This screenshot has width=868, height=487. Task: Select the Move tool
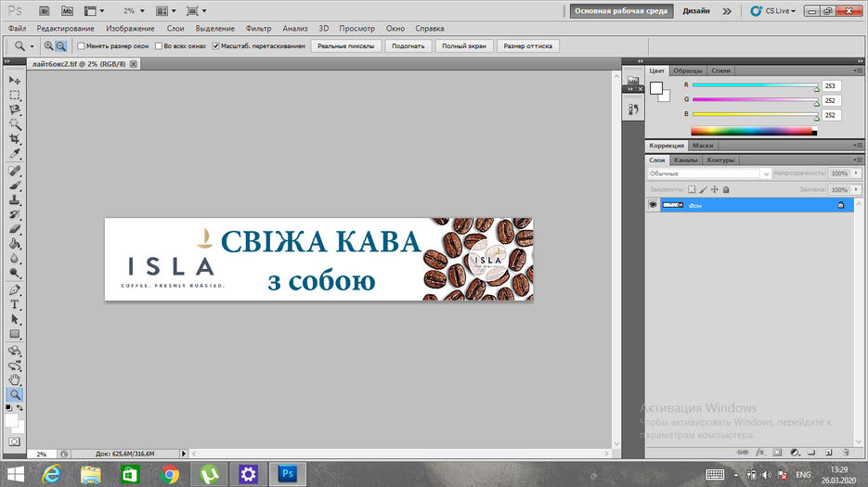point(15,81)
